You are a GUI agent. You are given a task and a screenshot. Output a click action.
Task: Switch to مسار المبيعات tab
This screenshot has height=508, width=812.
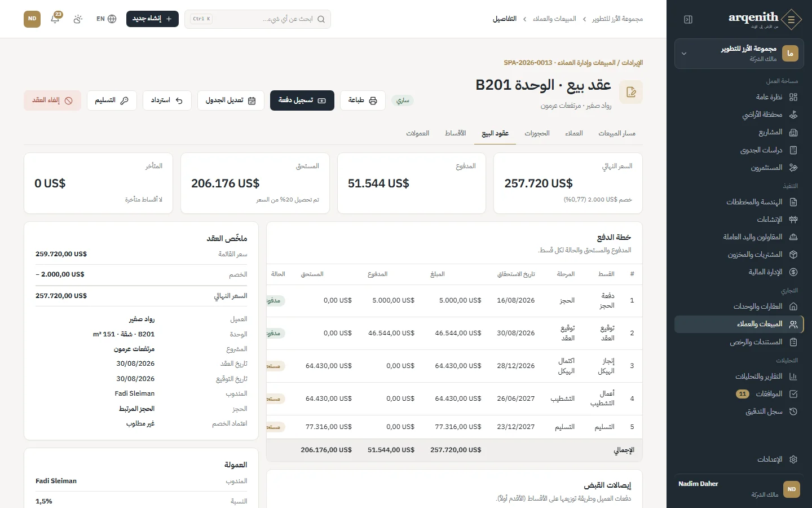pos(617,133)
